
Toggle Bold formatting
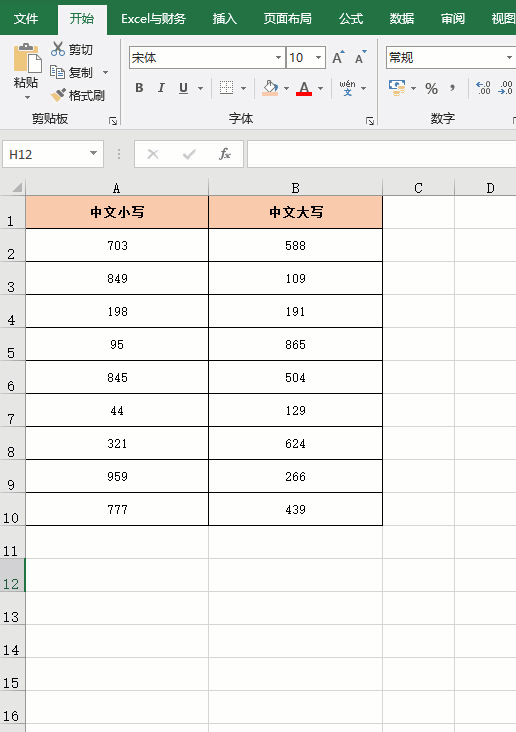[139, 88]
